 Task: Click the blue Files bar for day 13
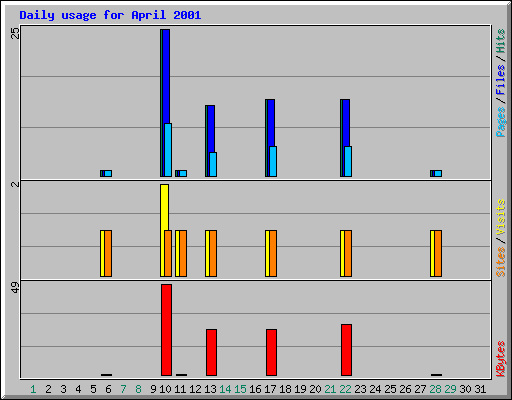coord(211,129)
